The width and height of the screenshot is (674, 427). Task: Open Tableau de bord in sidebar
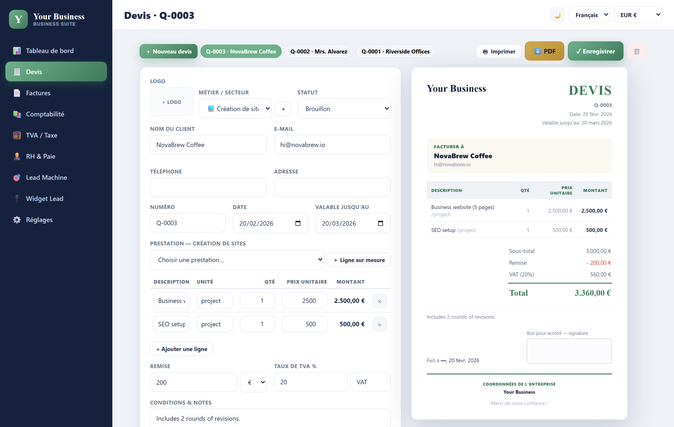click(x=56, y=51)
